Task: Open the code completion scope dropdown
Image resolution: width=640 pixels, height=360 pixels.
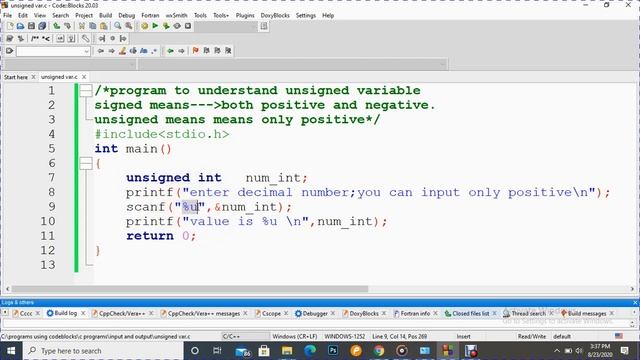Action: 69,64
